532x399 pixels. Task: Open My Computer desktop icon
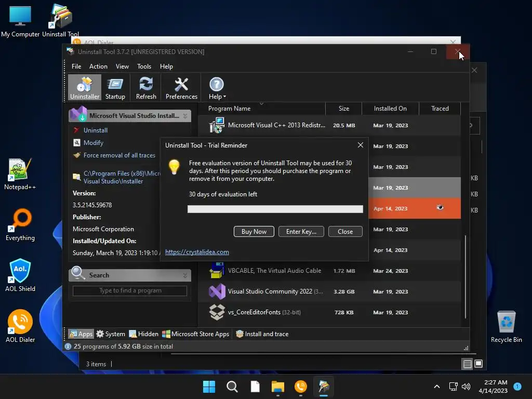20,21
